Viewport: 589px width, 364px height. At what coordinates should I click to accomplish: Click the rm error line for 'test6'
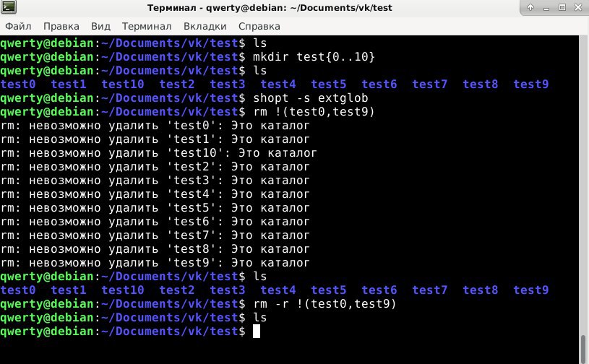click(x=155, y=222)
